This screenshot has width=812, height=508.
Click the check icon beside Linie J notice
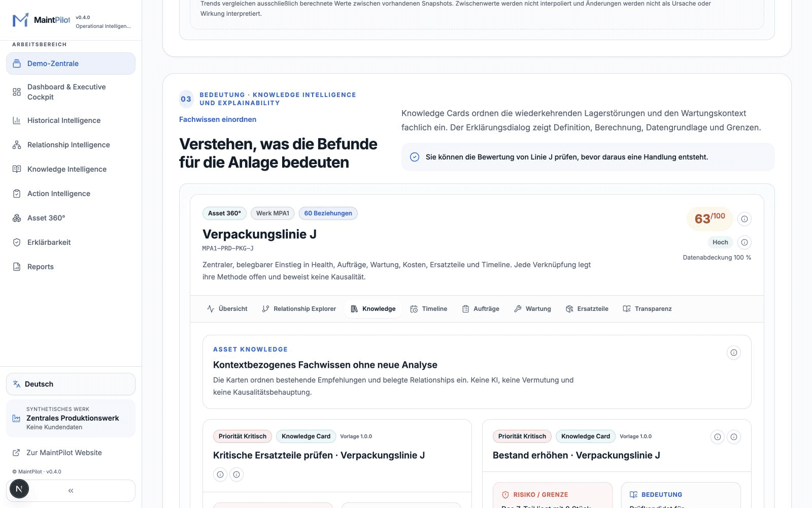(415, 157)
